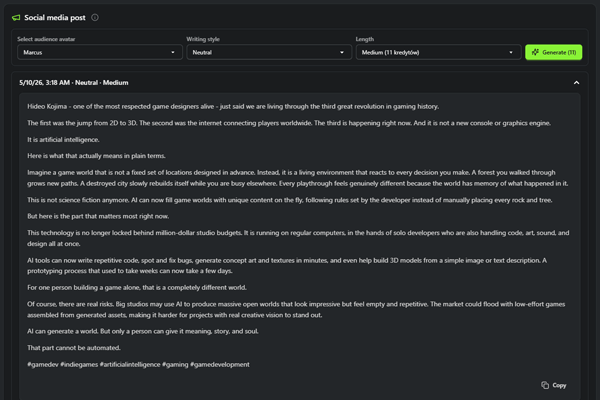Image resolution: width=600 pixels, height=400 pixels.
Task: Open the Marcus audience avatar dropdown
Action: pyautogui.click(x=100, y=52)
